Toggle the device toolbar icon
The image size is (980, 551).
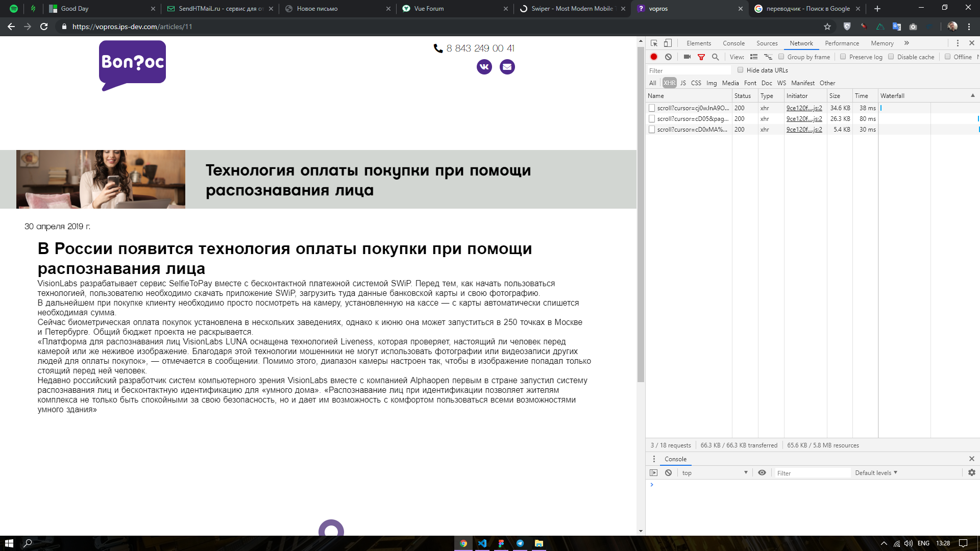click(x=668, y=43)
